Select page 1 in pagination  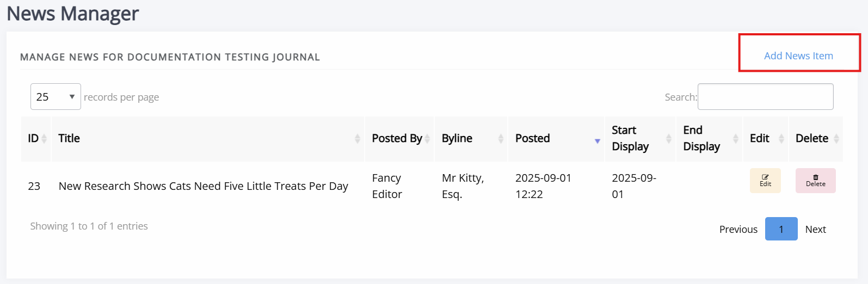781,229
